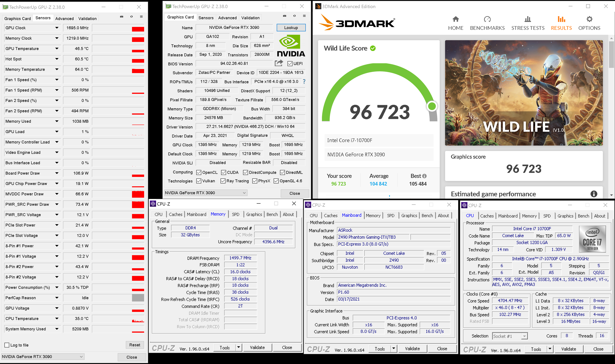Switch to Validation tab in GPU-Z Graphics Card window
This screenshot has width=615, height=364.
[x=250, y=18]
